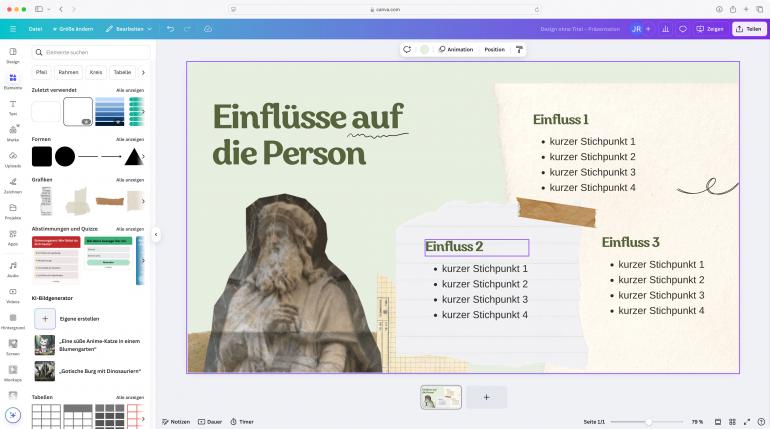Insert the brown tape graphic
Image resolution: width=770 pixels, height=429 pixels.
pyautogui.click(x=110, y=201)
